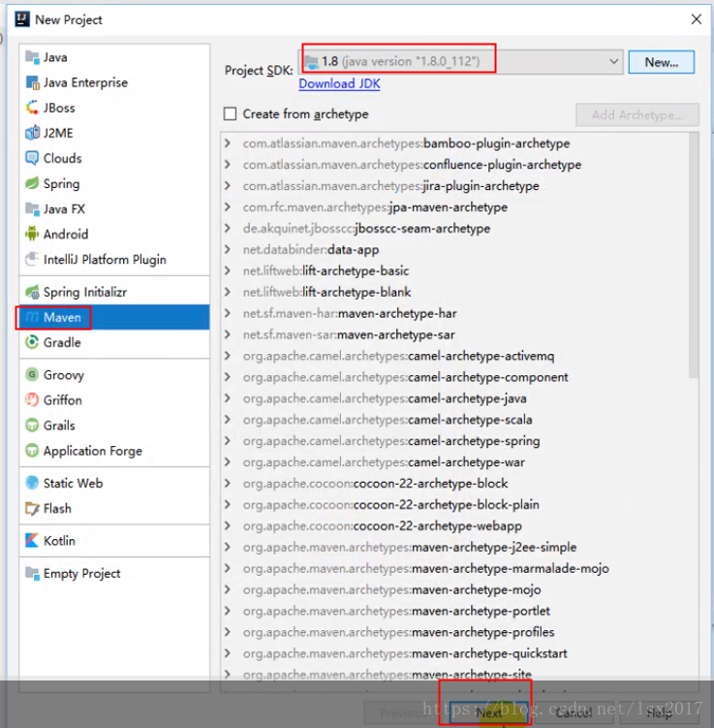Click the archetype list vertical scrollbar
The width and height of the screenshot is (714, 728).
coord(694,255)
